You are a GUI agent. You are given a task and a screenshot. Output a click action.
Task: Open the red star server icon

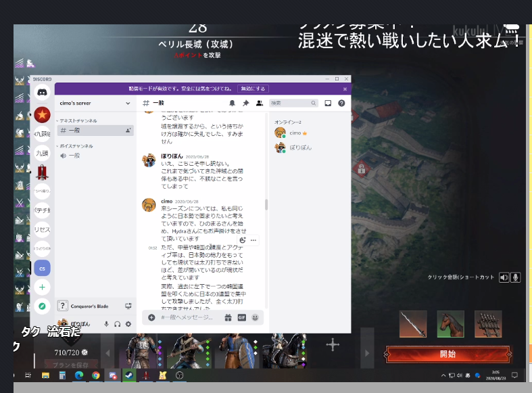point(42,115)
